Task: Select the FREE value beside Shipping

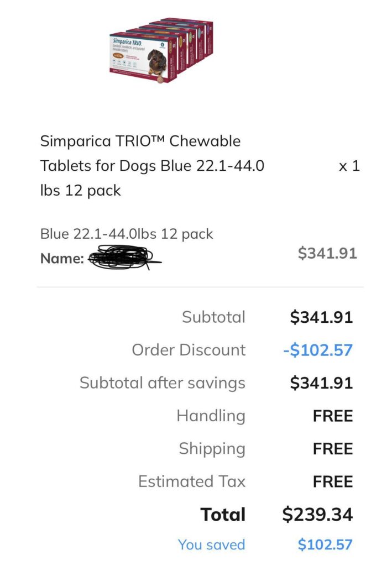Action: (x=333, y=449)
